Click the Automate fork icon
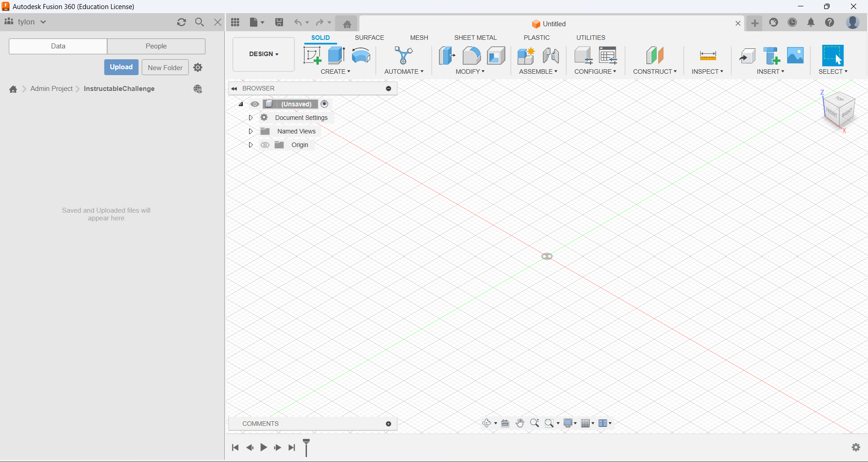The width and height of the screenshot is (868, 462). tap(403, 55)
